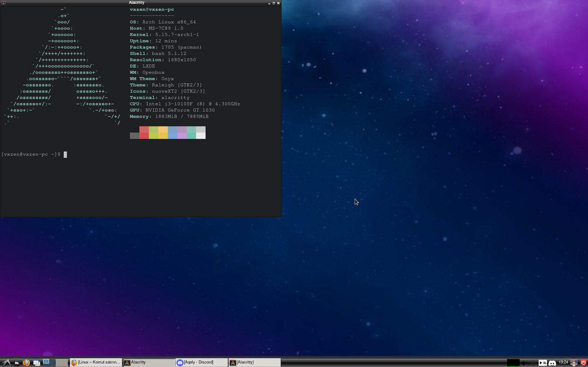Launch the file manager from the panel

pos(16,363)
